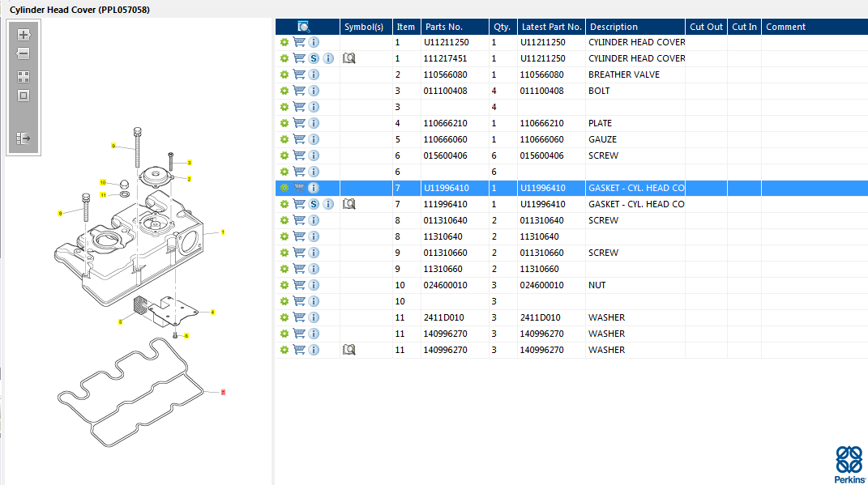The width and height of the screenshot is (868, 485).
Task: Open supersession icon for part 111996410
Action: pyautogui.click(x=314, y=204)
